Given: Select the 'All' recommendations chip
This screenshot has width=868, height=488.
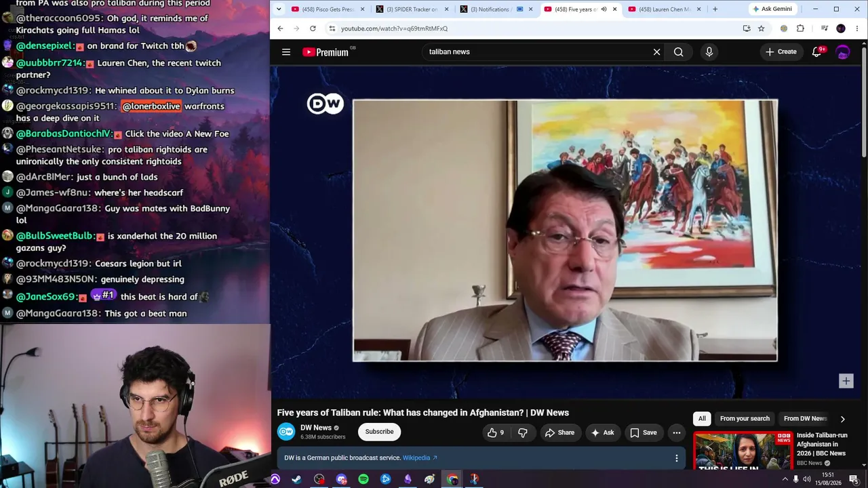Looking at the screenshot, I should coord(702,419).
